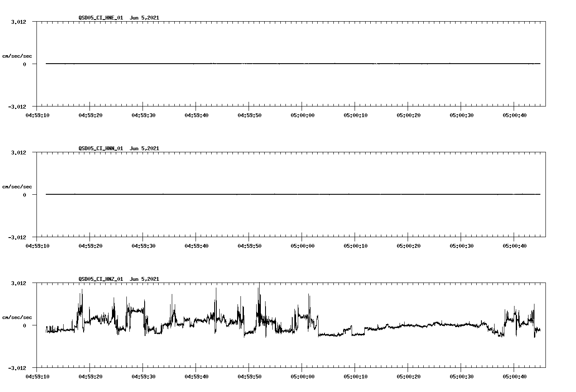Click 05:00:00 time label under HNE plot
Image resolution: width=576 pixels, height=392 pixels.
[x=302, y=115]
